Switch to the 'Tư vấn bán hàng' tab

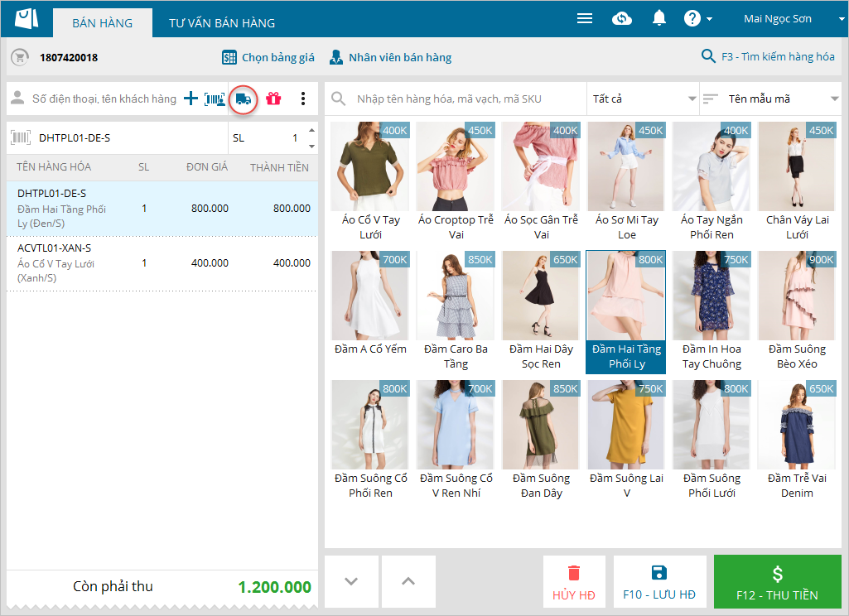click(222, 23)
